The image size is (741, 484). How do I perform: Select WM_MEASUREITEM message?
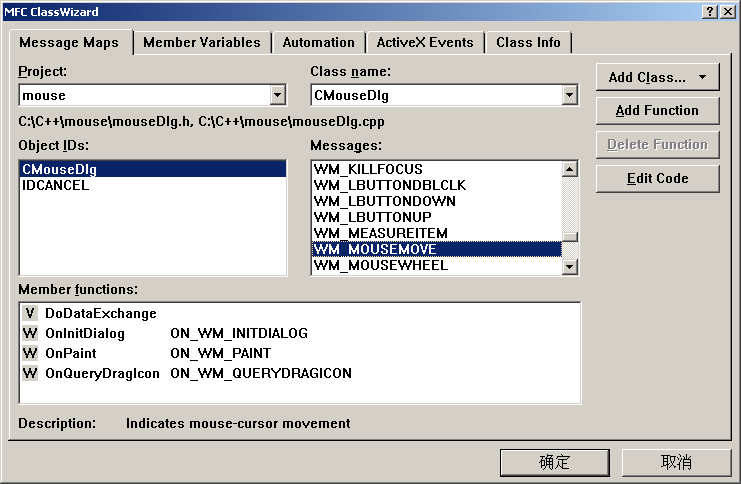coord(437,233)
